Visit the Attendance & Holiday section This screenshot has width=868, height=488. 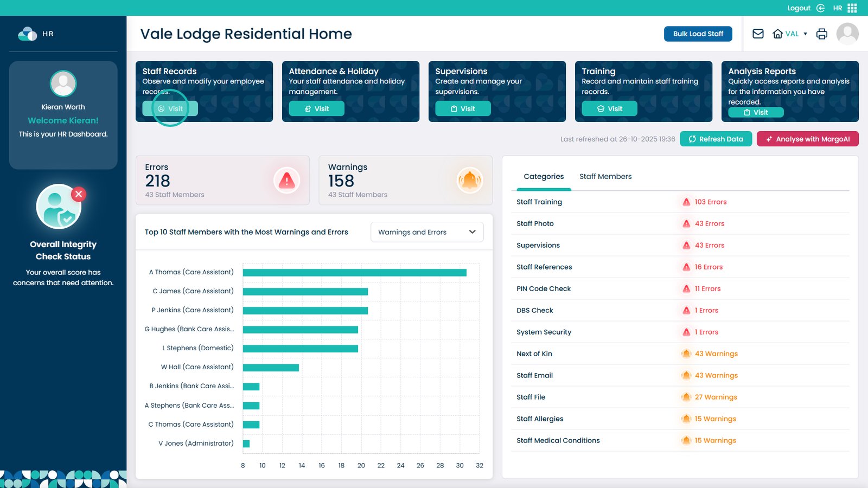tap(316, 108)
